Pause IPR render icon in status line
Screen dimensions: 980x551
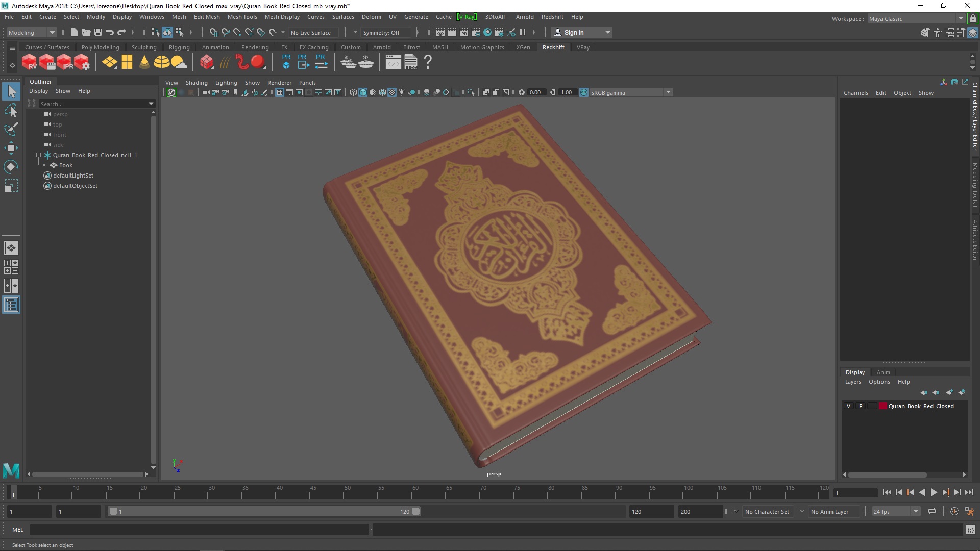tap(523, 32)
